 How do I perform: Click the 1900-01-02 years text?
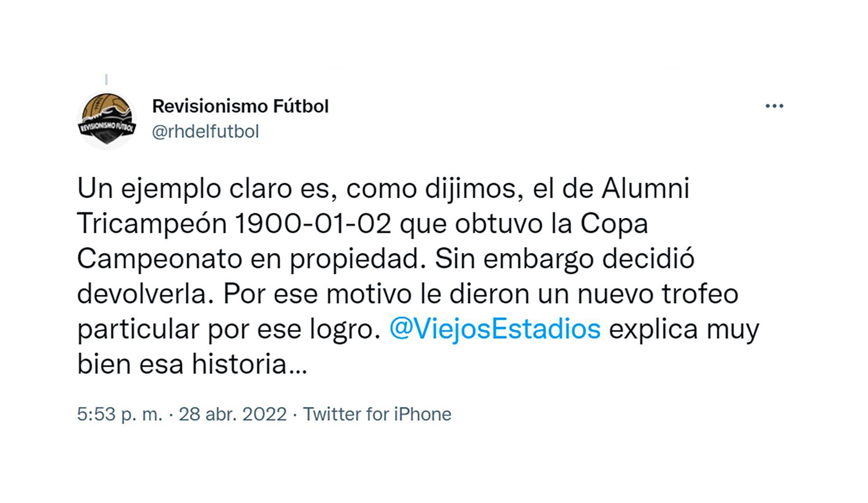coord(313,223)
